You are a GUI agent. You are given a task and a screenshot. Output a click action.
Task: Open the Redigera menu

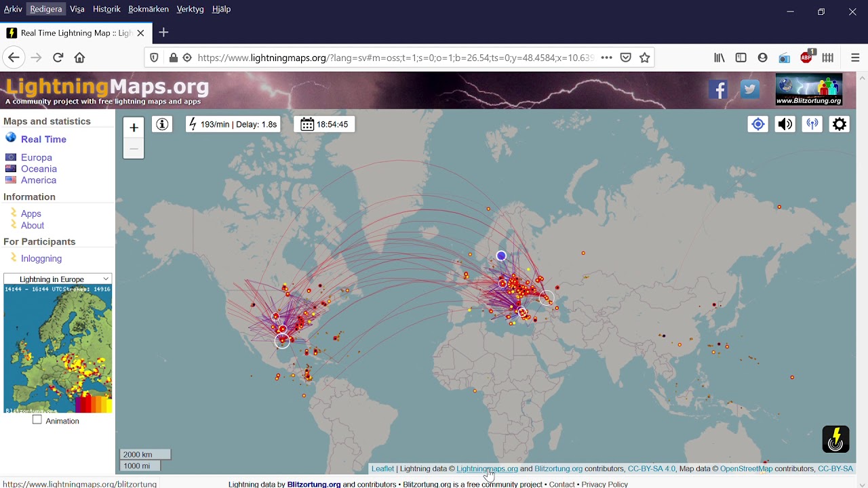pos(46,9)
